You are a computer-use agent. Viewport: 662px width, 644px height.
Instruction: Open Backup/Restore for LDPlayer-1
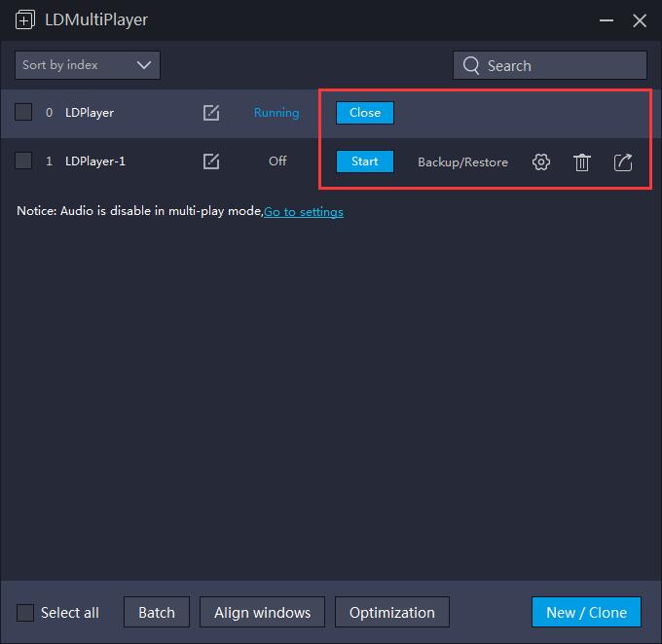click(462, 162)
